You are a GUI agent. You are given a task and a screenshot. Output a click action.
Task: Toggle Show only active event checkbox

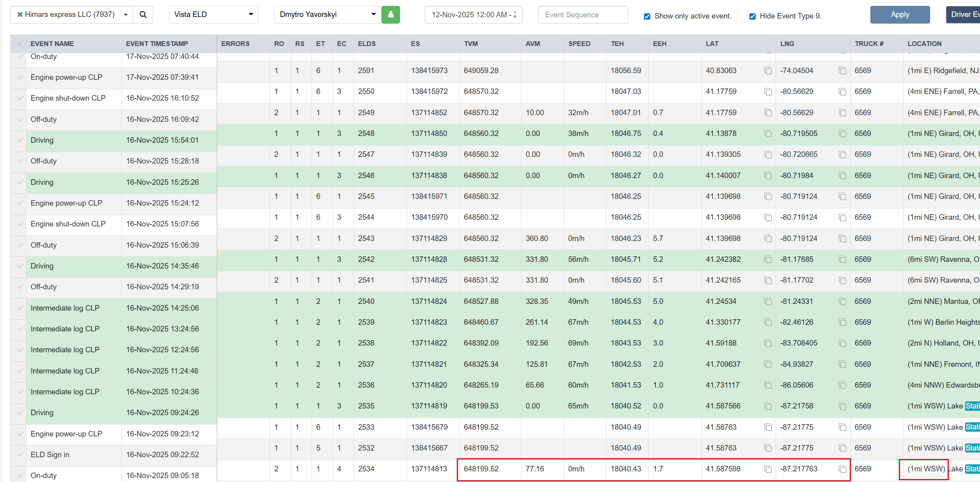[x=647, y=16]
